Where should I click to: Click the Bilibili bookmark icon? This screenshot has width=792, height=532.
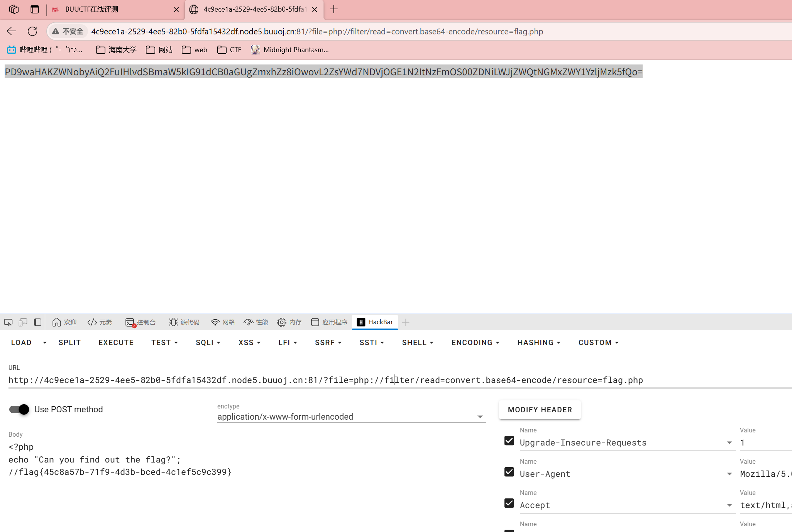[x=12, y=50]
